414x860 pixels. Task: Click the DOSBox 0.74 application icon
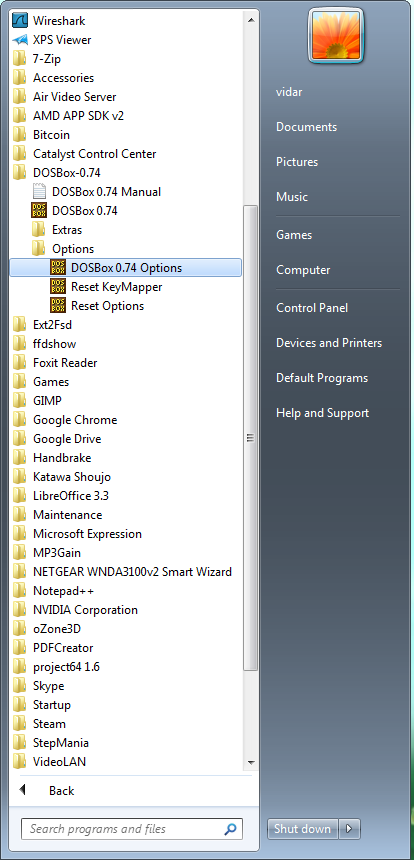(39, 211)
